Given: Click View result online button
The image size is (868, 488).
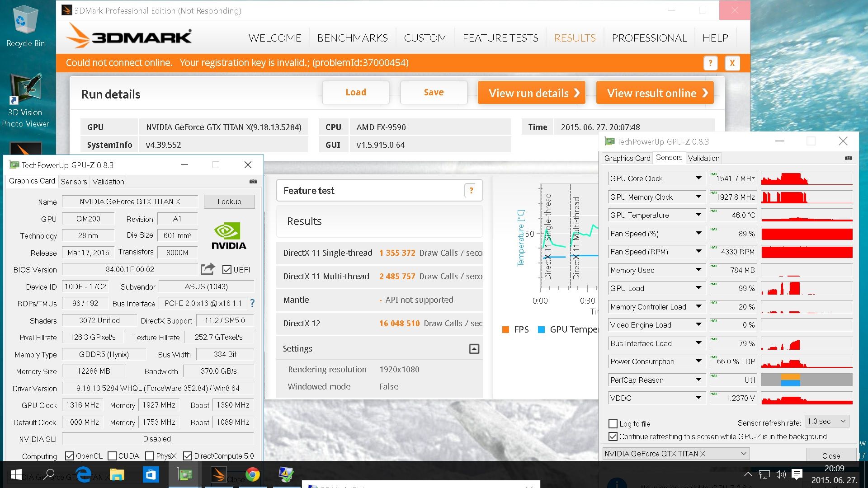Looking at the screenshot, I should [655, 93].
